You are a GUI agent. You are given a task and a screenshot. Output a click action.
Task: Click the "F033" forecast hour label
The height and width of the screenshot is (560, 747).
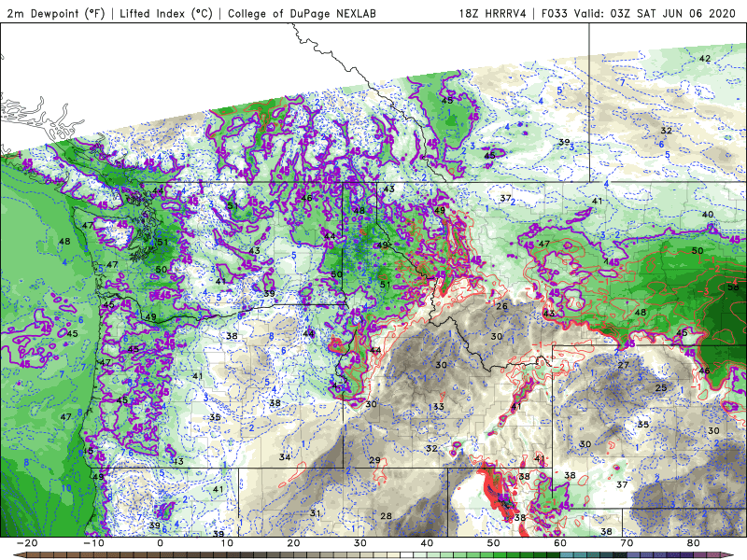click(555, 13)
